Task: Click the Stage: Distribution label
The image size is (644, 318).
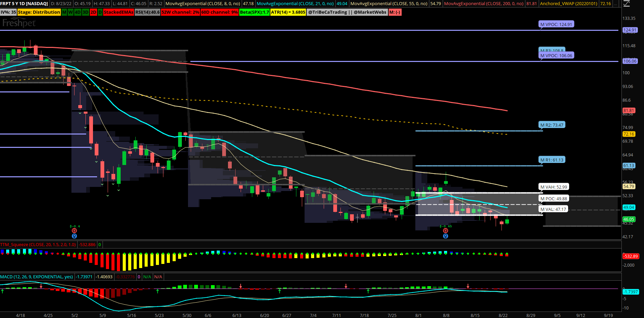Action: (39, 12)
